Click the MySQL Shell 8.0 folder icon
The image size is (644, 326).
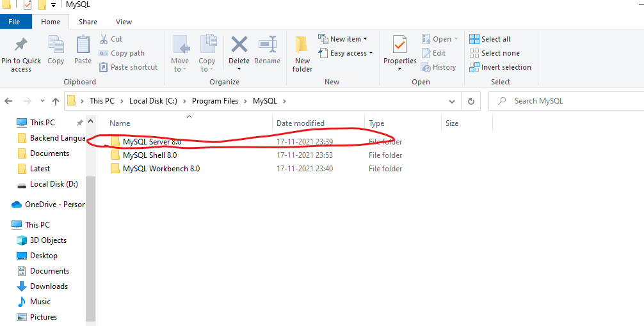click(115, 155)
